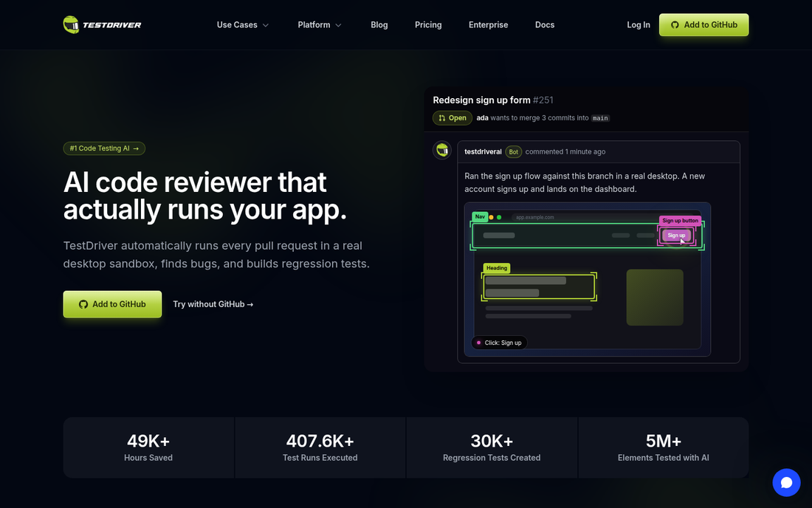The image size is (812, 508).
Task: Click the testdriverai commenter name
Action: point(483,151)
